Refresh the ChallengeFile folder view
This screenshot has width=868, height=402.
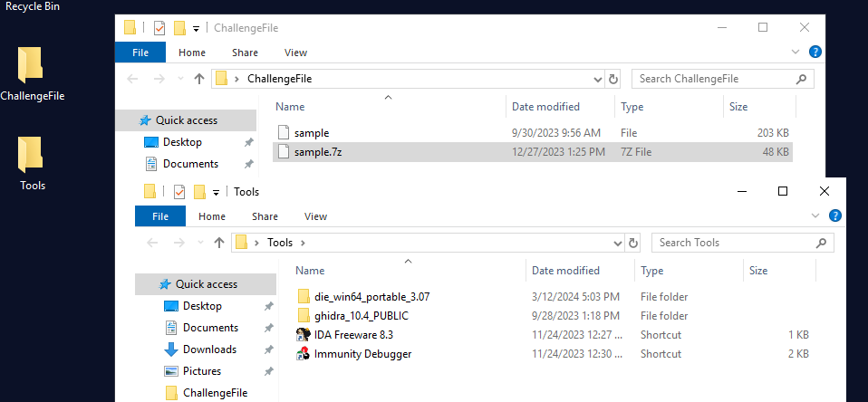pyautogui.click(x=612, y=79)
